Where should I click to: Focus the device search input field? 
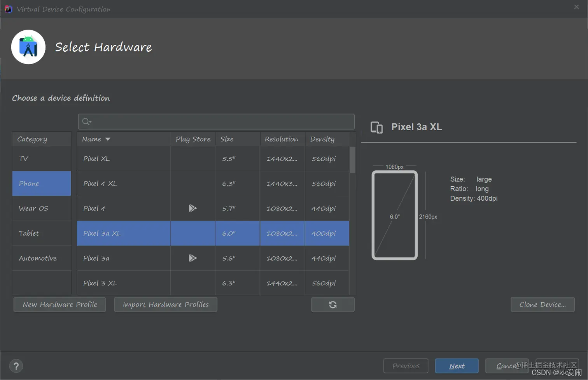click(x=216, y=122)
